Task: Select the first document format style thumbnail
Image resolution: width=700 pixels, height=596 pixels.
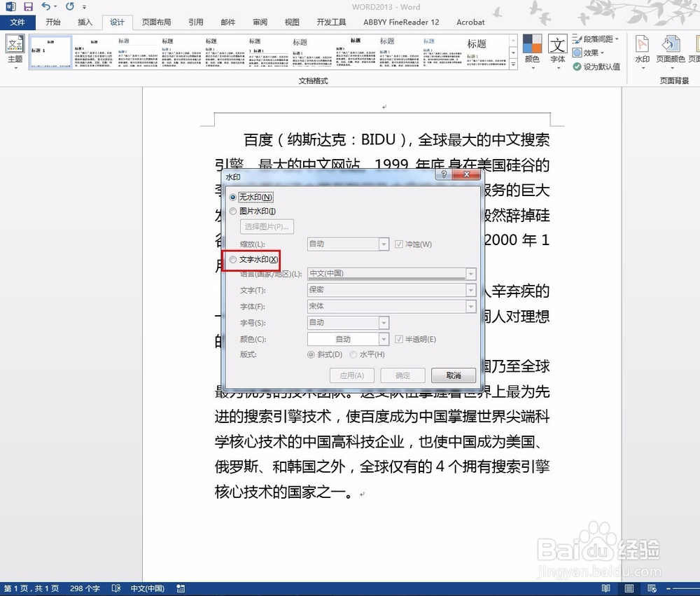Action: tap(50, 53)
